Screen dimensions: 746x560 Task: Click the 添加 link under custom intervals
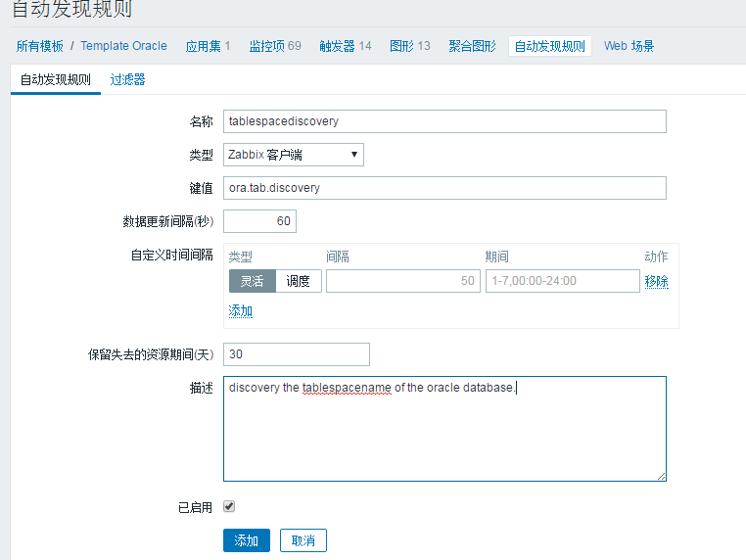[240, 310]
